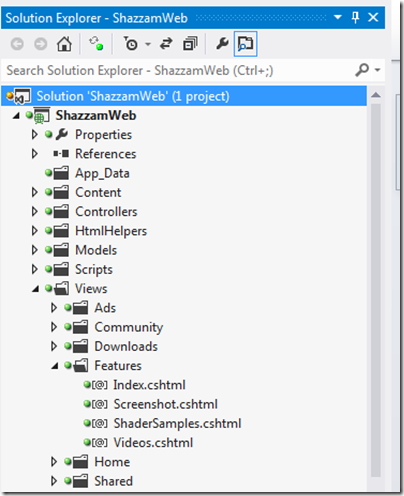Expand the Properties node
This screenshot has height=496, width=404.
pos(35,135)
